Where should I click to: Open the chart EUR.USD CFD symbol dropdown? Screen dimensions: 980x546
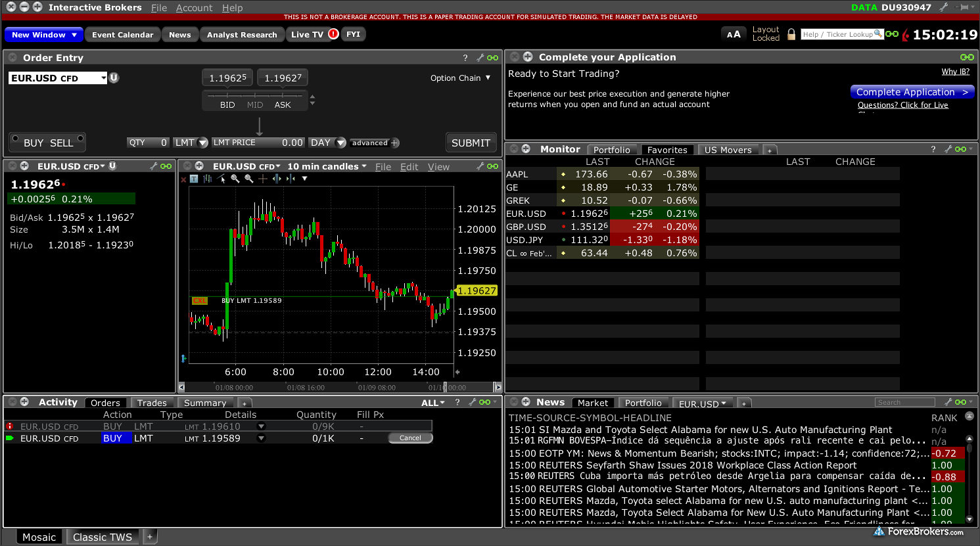[x=246, y=166]
